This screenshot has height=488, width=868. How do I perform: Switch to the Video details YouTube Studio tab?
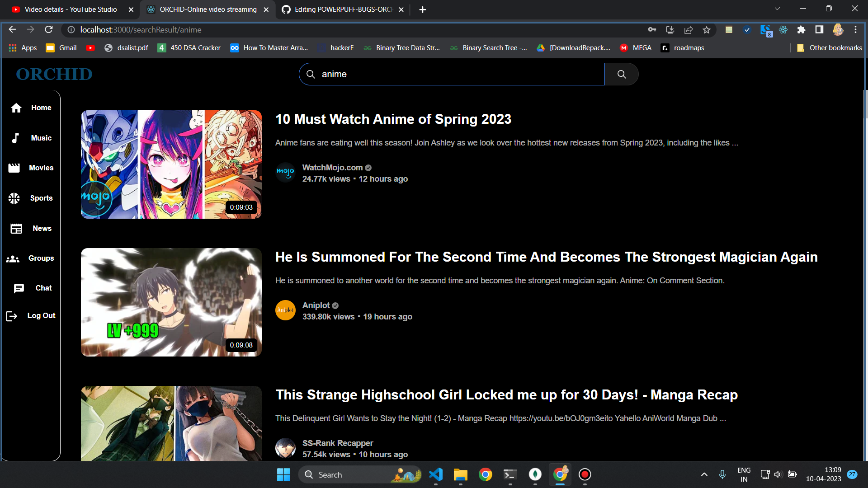70,9
